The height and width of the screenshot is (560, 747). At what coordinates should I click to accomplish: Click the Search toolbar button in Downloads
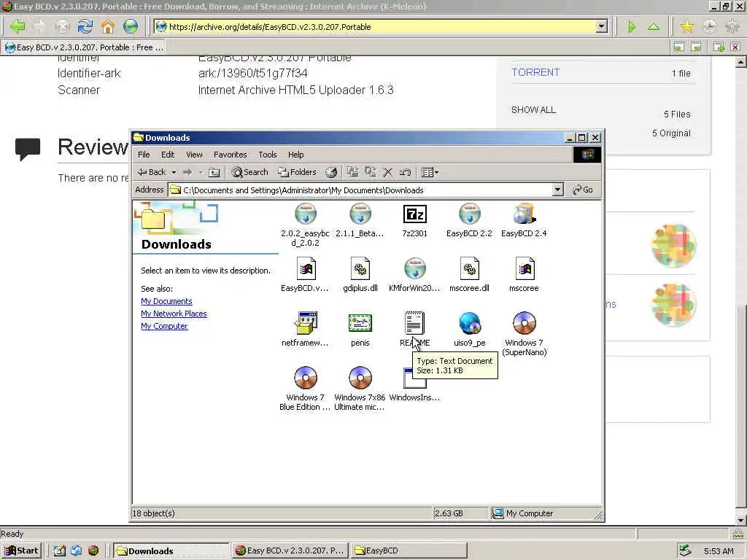click(x=249, y=172)
